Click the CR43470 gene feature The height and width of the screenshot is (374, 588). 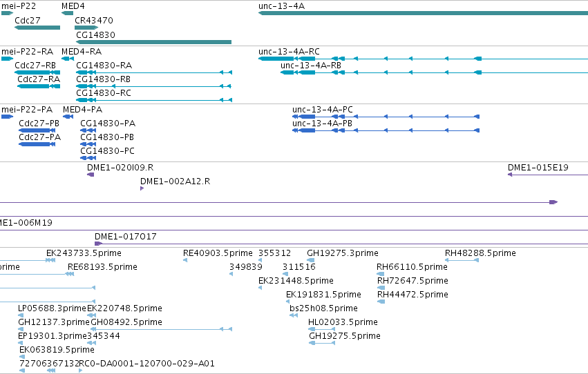click(86, 28)
